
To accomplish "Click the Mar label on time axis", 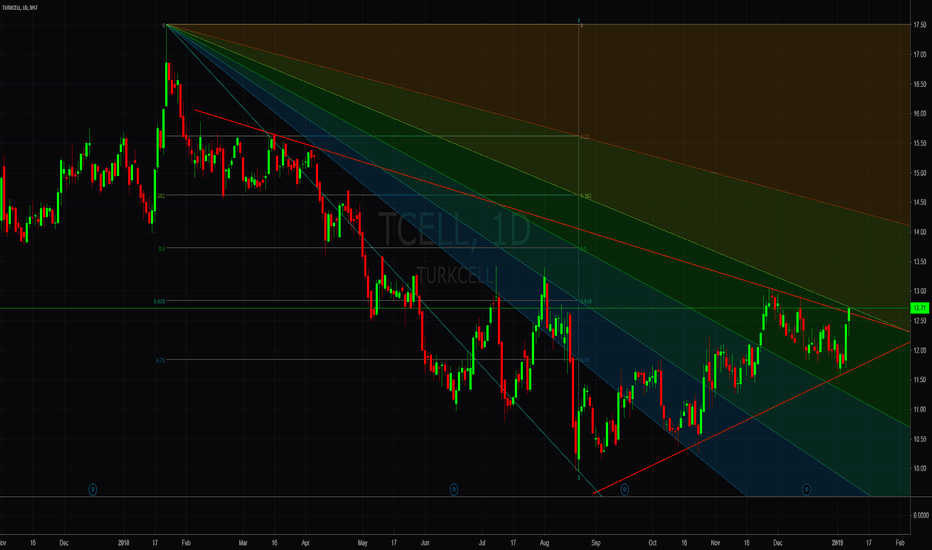I will (243, 543).
